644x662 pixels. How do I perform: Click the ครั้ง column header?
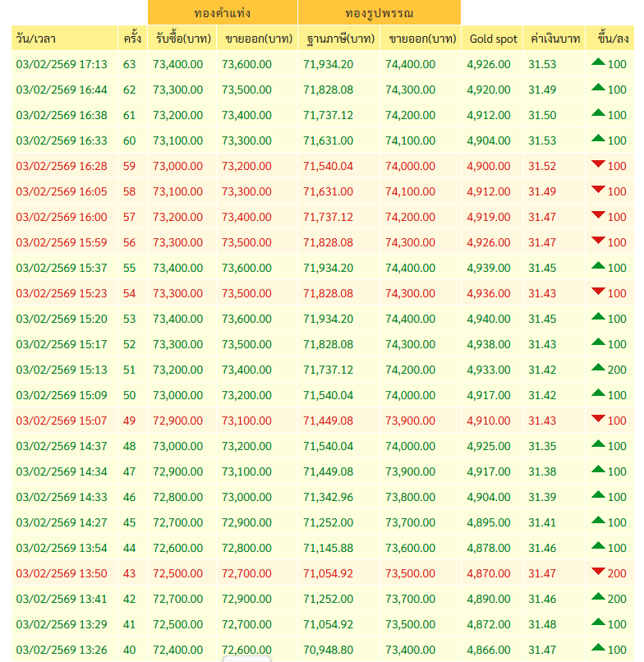pyautogui.click(x=132, y=39)
